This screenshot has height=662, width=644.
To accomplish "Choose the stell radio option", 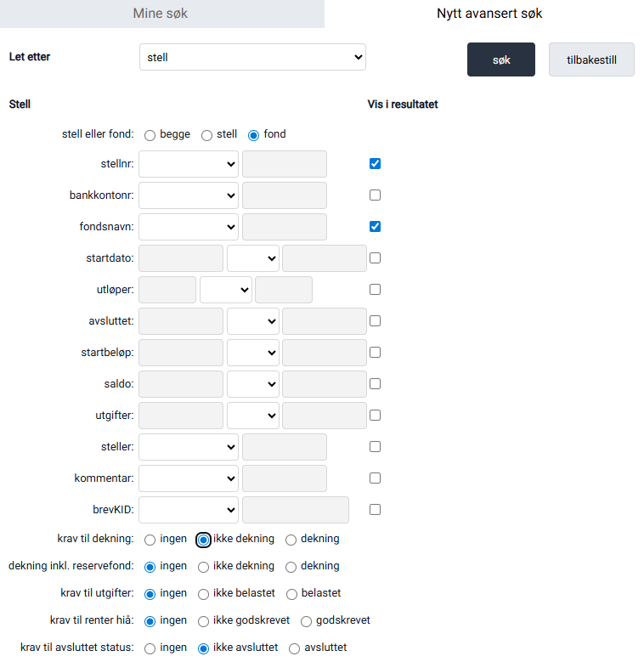I will 207,135.
